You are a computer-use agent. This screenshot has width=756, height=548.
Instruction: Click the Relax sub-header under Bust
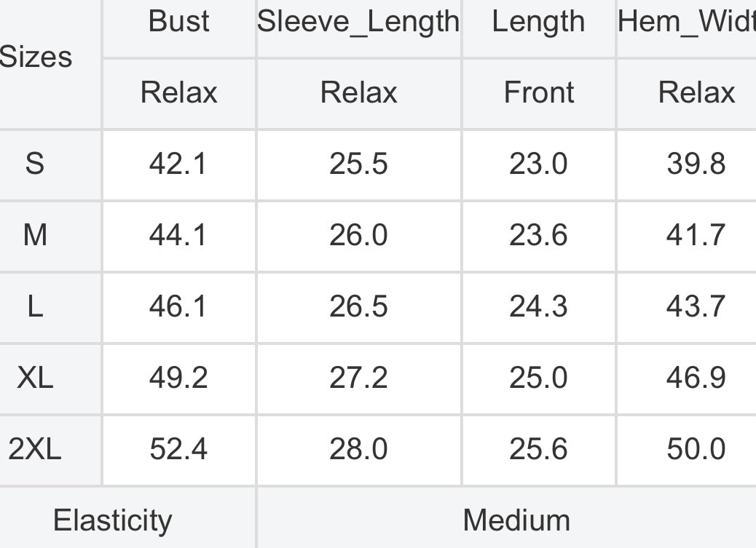(178, 92)
